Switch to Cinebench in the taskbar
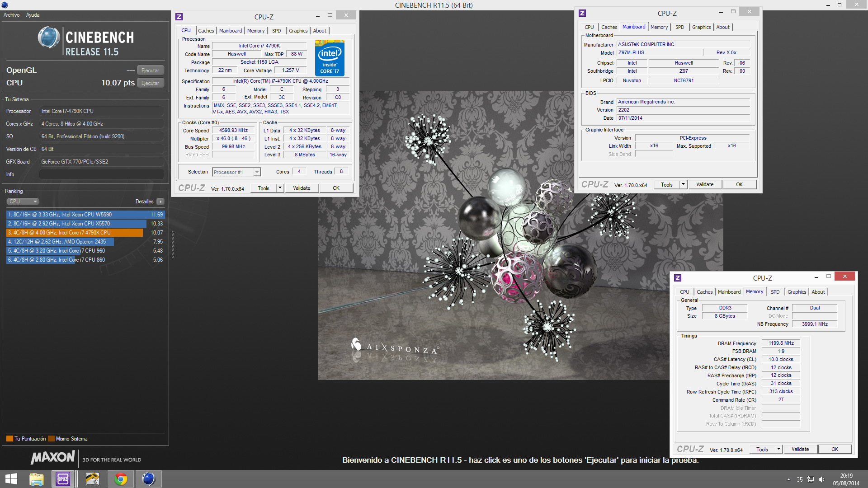 click(x=148, y=479)
